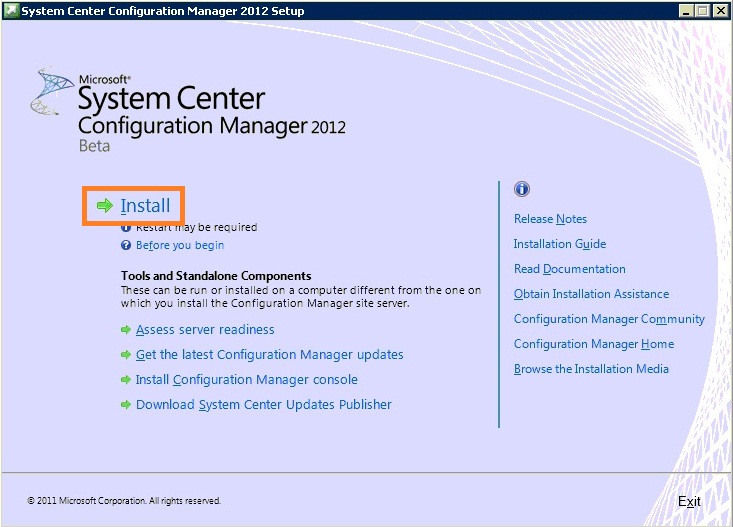This screenshot has height=527, width=733.
Task: Open the Before you begin link
Action: [x=180, y=245]
